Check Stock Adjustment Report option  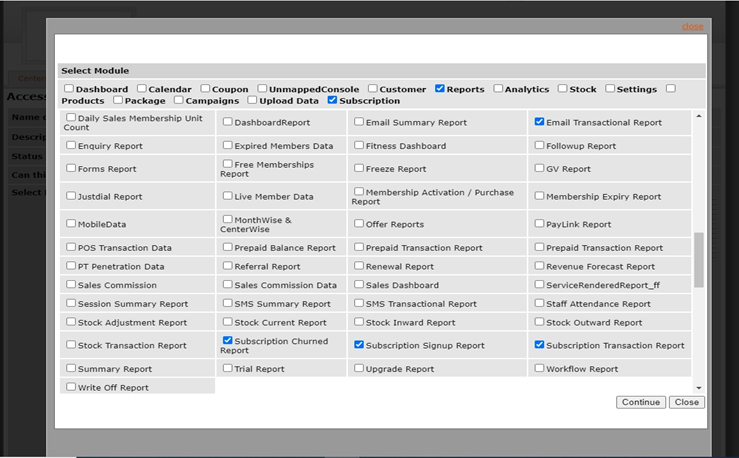[x=71, y=322]
